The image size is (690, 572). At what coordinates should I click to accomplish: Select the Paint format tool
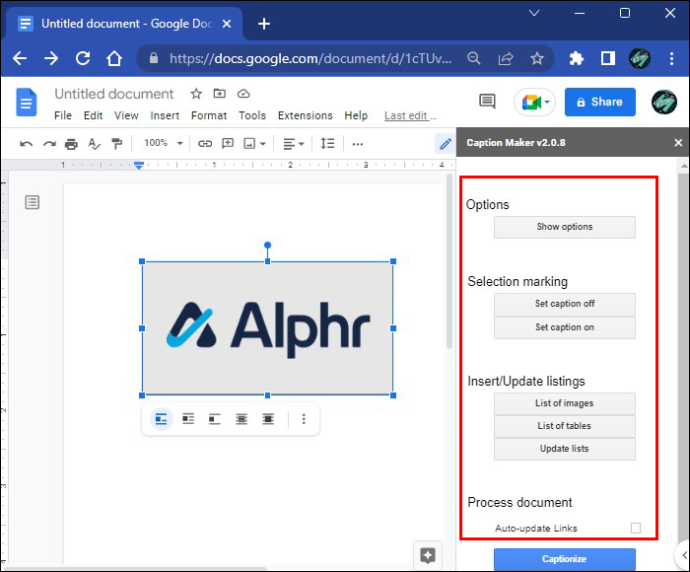click(117, 144)
